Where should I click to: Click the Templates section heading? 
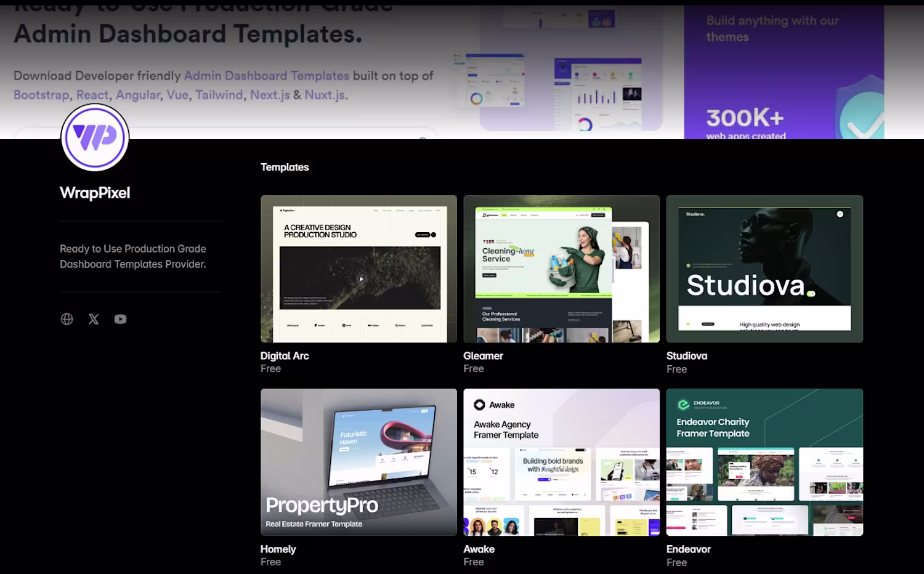point(285,167)
